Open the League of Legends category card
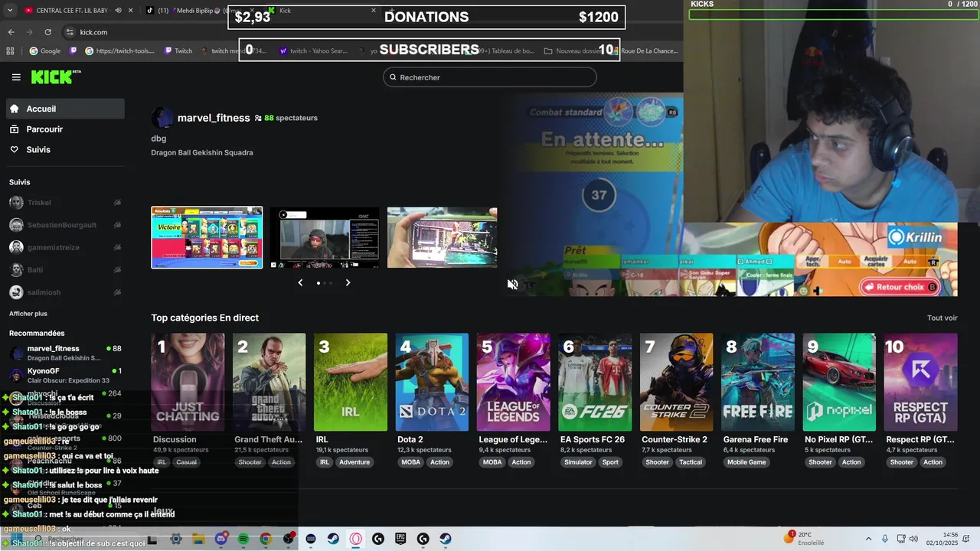Image resolution: width=980 pixels, height=551 pixels. point(513,382)
